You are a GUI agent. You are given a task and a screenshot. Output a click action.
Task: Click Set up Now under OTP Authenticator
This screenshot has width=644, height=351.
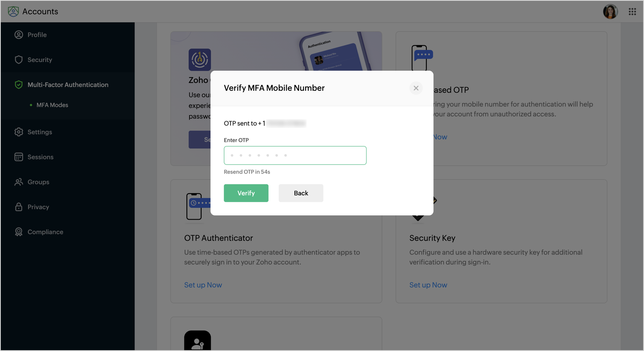[203, 285]
